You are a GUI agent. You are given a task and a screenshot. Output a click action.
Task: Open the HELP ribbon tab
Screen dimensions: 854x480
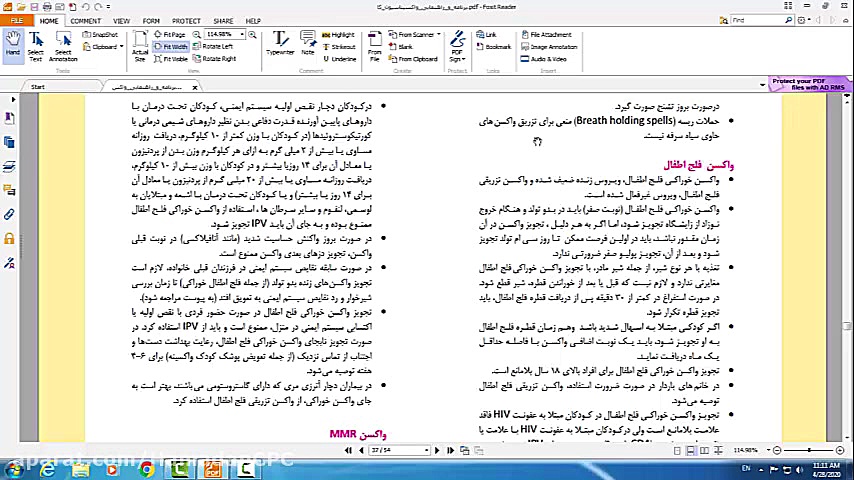pyautogui.click(x=253, y=21)
